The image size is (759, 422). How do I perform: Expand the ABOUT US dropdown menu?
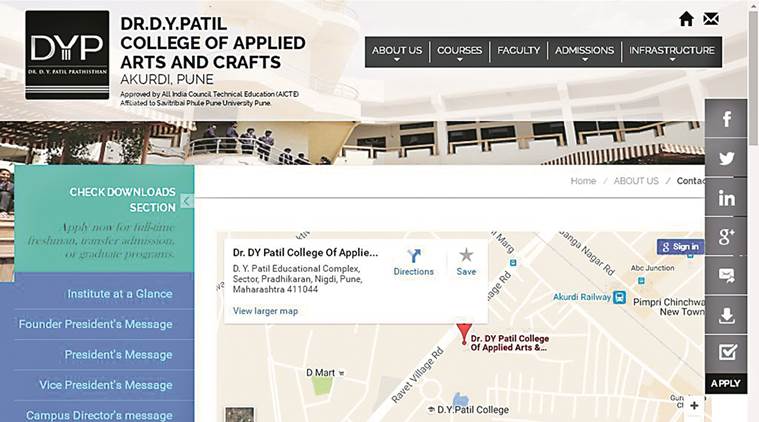click(397, 51)
